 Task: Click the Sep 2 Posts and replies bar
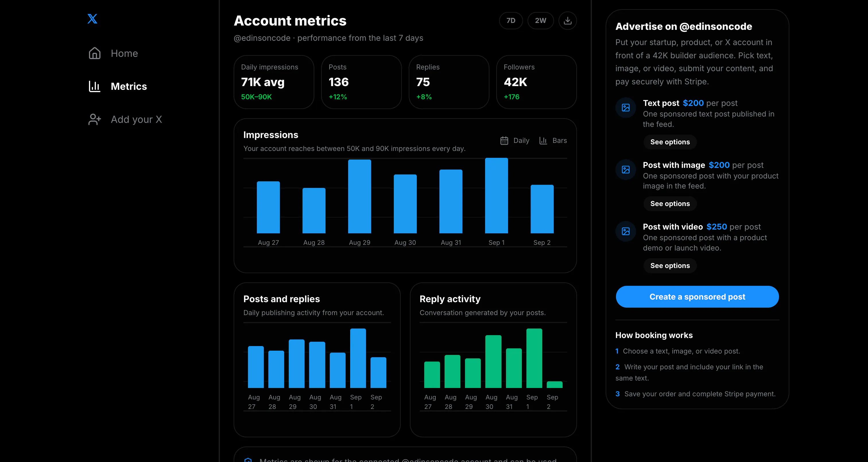[x=378, y=373]
